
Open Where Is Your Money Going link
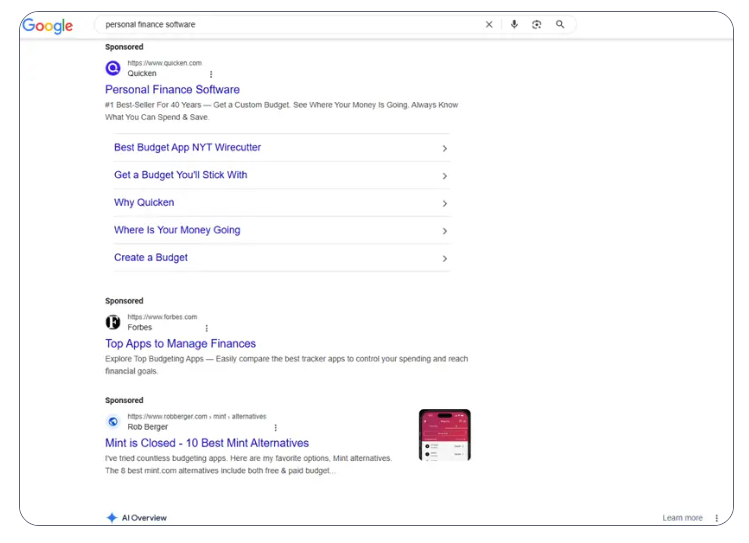(177, 230)
